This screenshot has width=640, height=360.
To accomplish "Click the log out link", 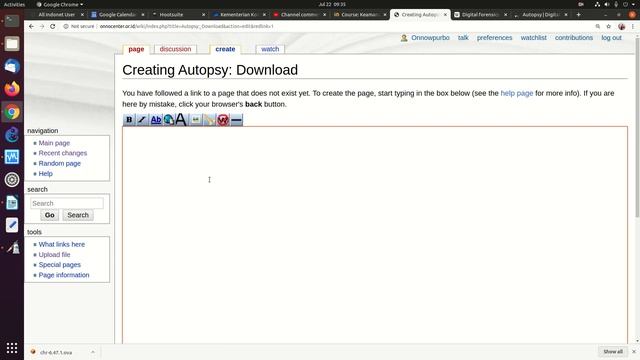I will click(611, 38).
